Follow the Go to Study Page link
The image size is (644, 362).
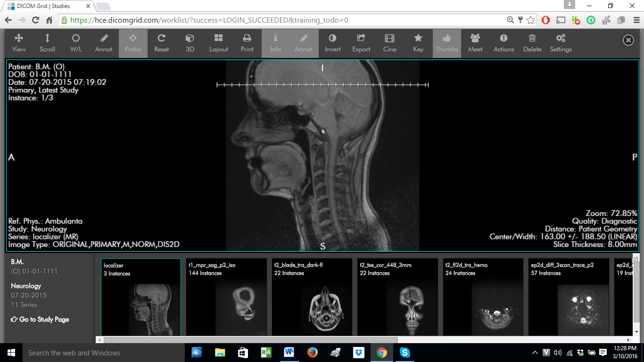pyautogui.click(x=40, y=320)
